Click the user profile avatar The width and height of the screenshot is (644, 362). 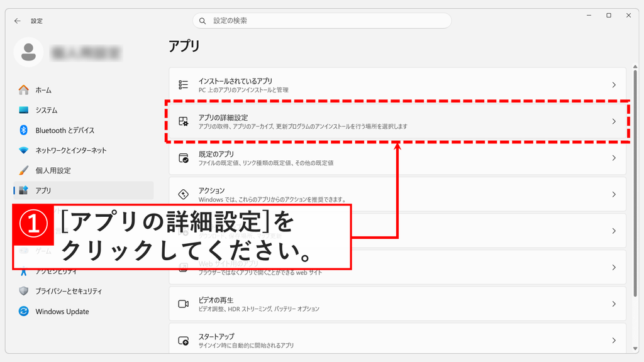coord(28,52)
